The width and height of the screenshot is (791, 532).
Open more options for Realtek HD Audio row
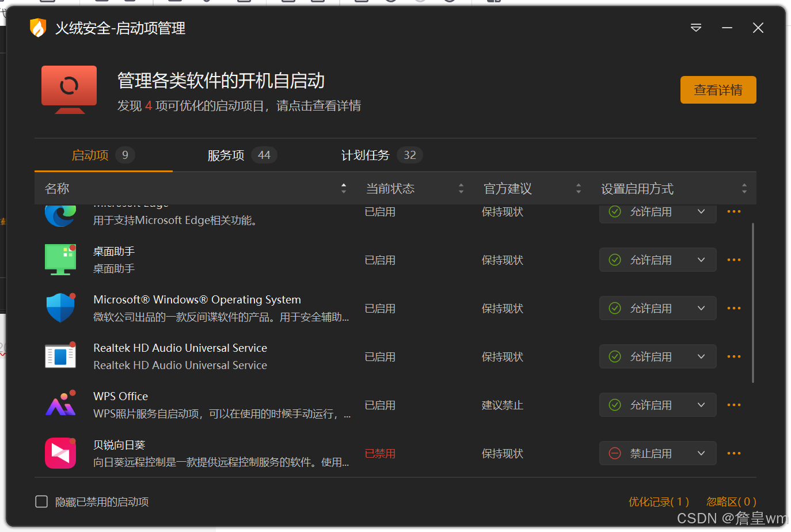pos(734,357)
